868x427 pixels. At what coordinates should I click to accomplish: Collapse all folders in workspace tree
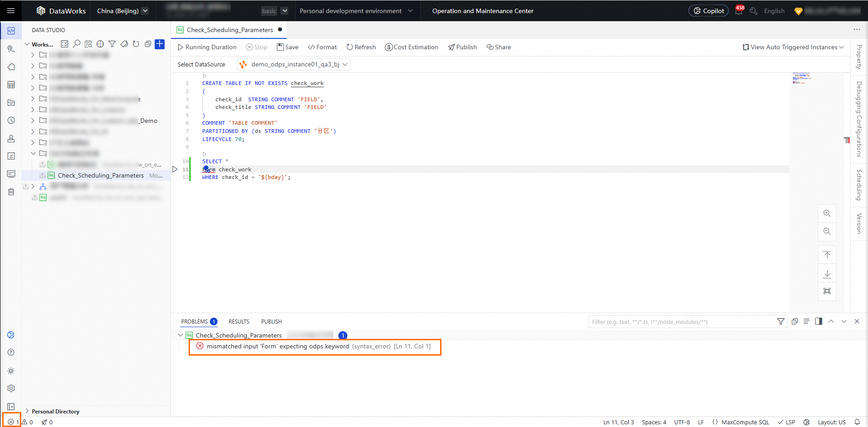pos(147,44)
